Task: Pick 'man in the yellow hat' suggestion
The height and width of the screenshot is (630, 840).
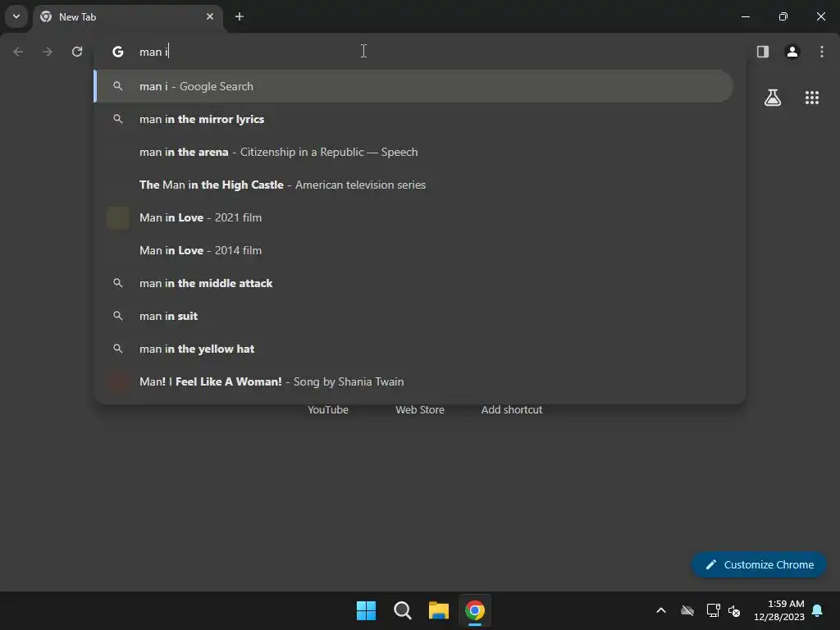Action: 413,349
